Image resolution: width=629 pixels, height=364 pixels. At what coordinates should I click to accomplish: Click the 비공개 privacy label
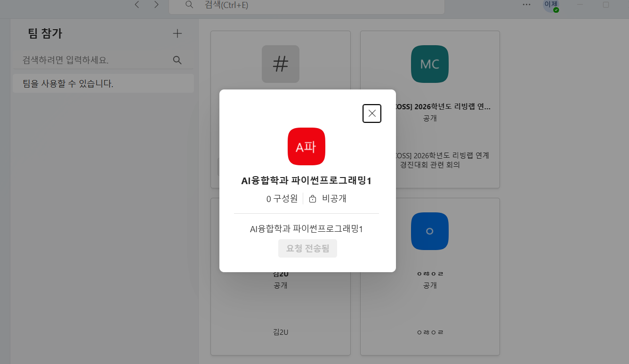point(334,199)
